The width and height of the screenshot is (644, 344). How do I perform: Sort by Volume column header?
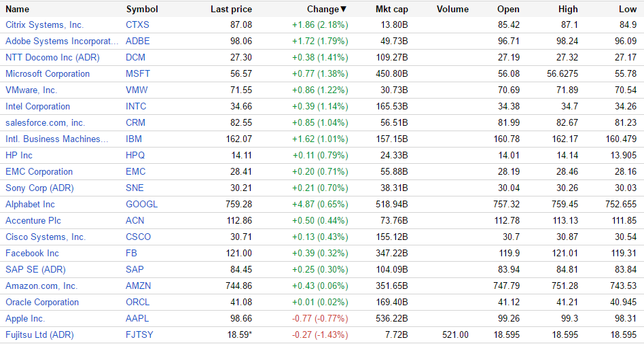click(452, 10)
